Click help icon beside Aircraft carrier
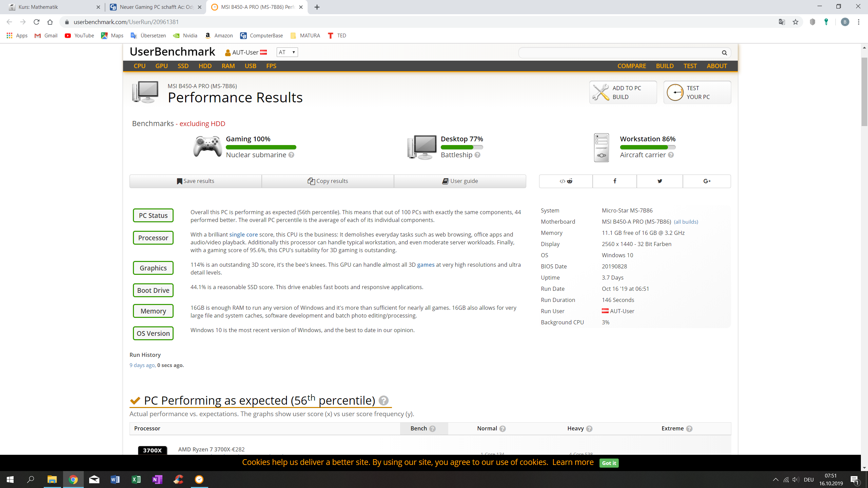The width and height of the screenshot is (868, 488). click(671, 155)
